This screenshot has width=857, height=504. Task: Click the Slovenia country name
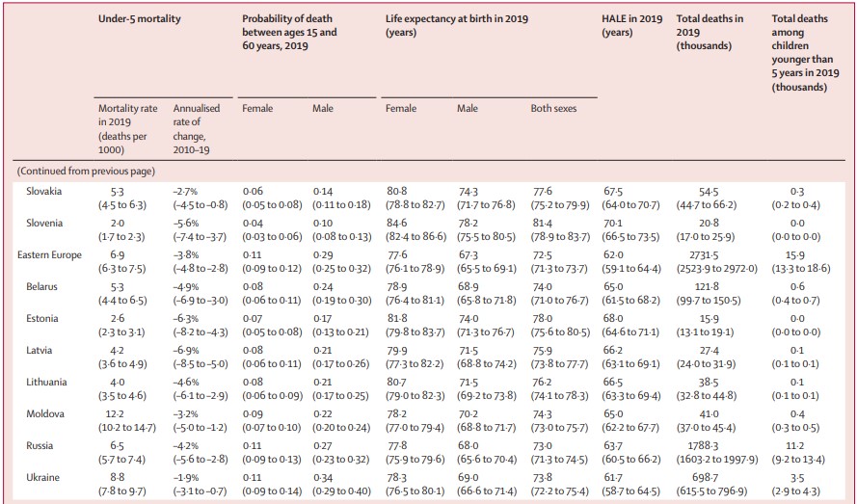pyautogui.click(x=44, y=223)
